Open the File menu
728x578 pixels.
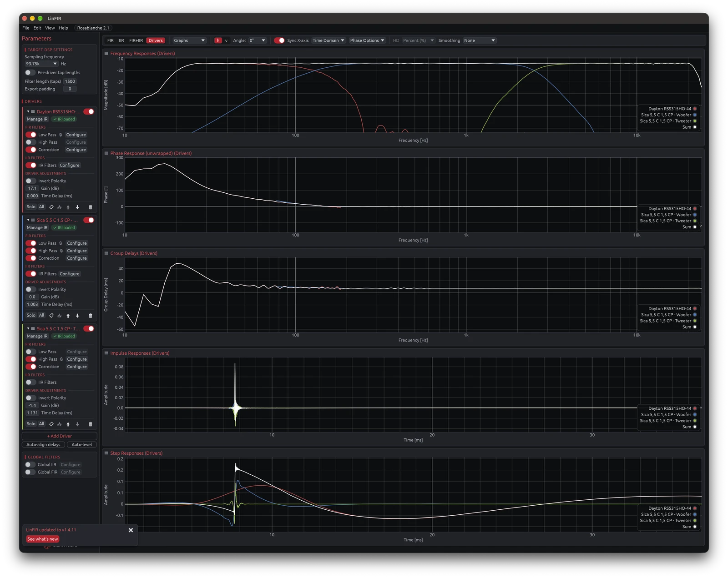26,28
